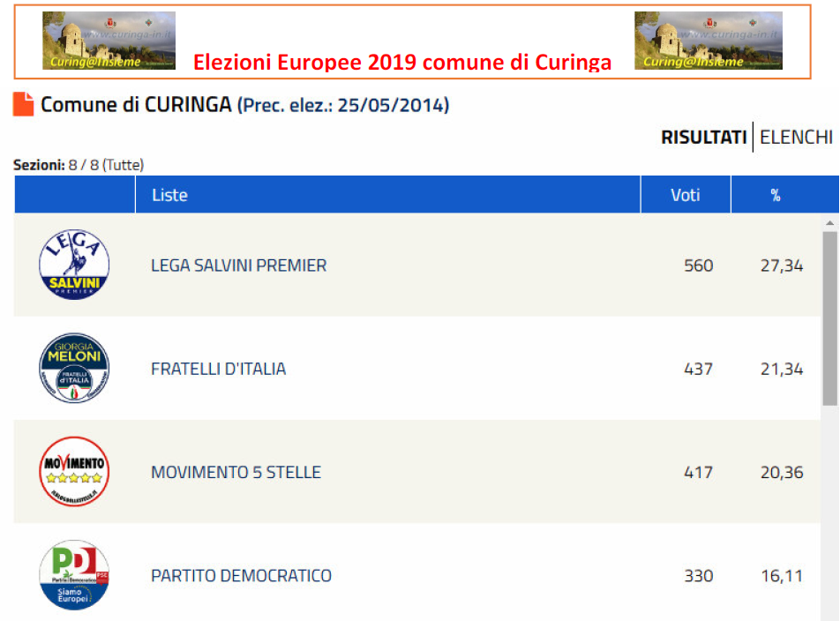Screen dimensions: 840x621
Task: Click the right Curing@Insieme banner image
Action: point(709,41)
